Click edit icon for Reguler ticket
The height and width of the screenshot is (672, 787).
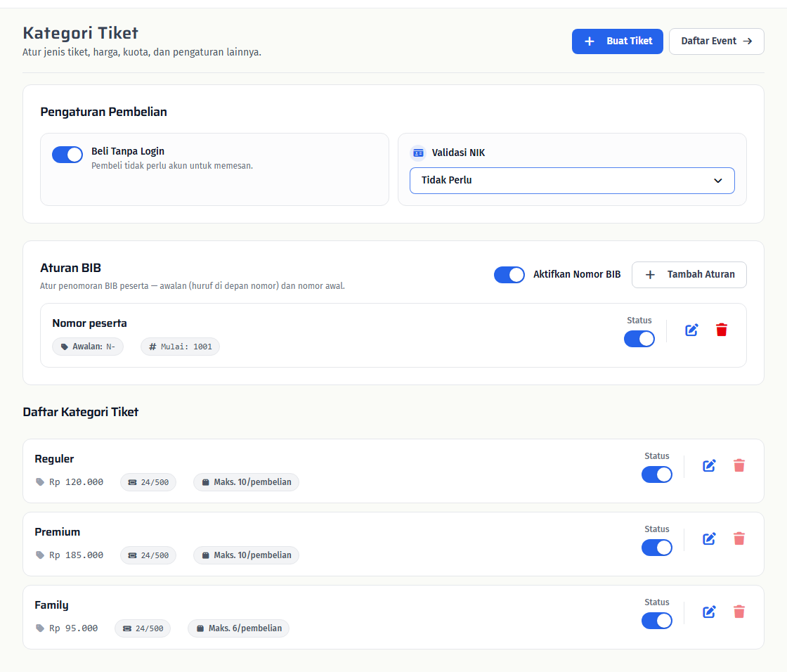(709, 465)
